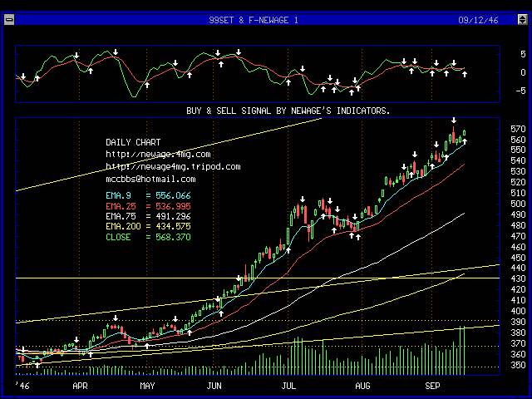Image resolution: width=532 pixels, height=399 pixels.
Task: Click the 380 price axis label
Action: [x=518, y=332]
